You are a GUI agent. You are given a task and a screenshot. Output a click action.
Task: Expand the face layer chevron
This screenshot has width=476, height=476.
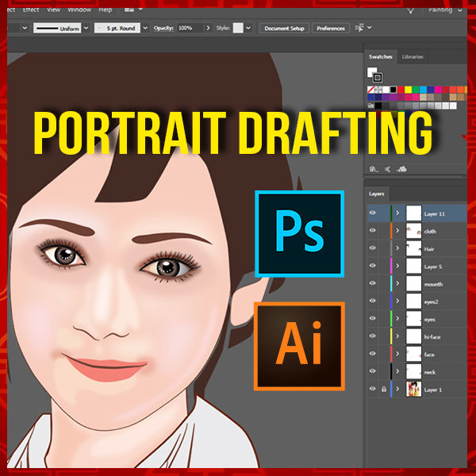click(x=397, y=354)
